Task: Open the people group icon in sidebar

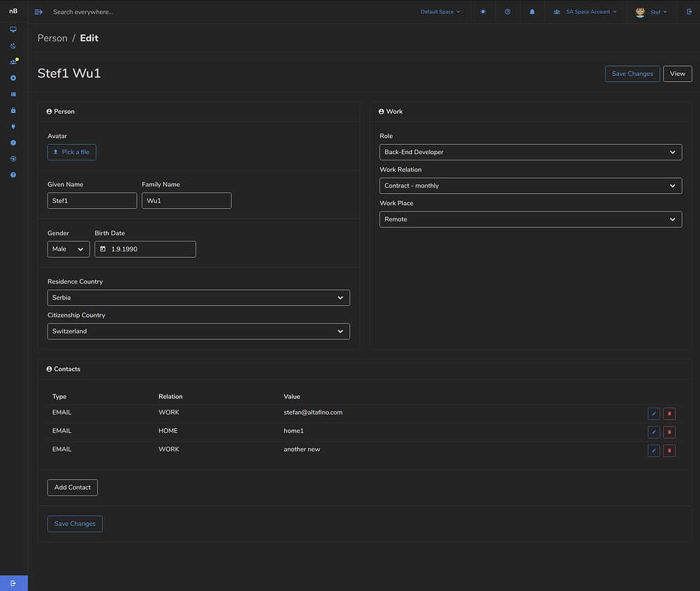Action: pyautogui.click(x=13, y=62)
